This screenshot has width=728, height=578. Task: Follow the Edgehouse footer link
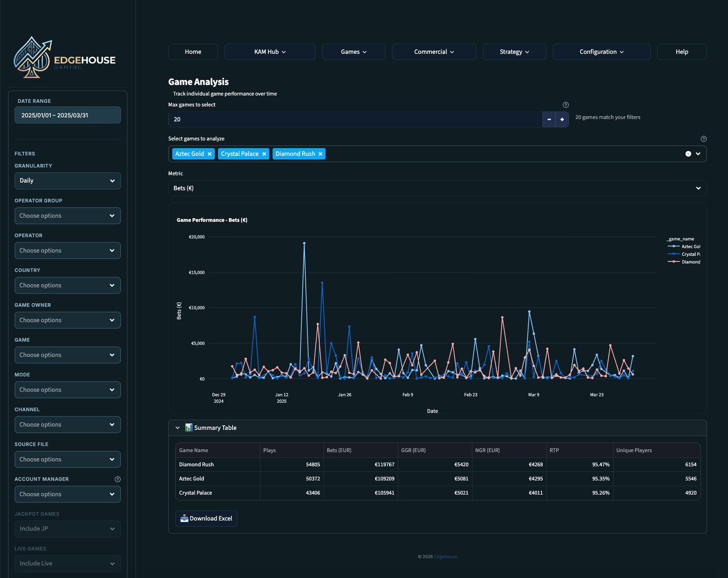[445, 557]
